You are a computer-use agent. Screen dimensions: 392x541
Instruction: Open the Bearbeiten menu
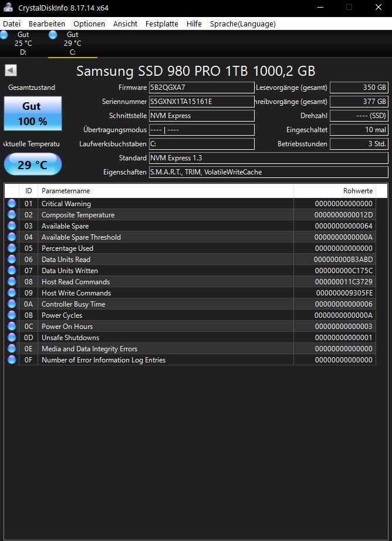[x=47, y=24]
